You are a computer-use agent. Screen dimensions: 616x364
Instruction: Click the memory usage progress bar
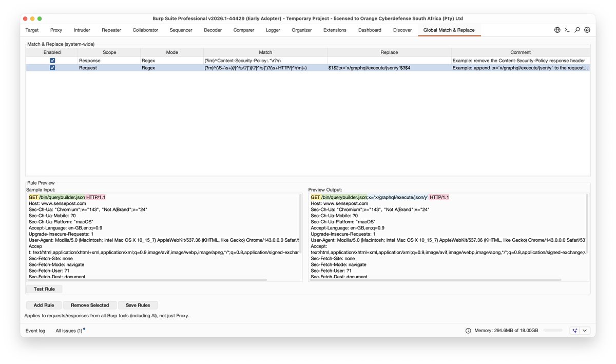pos(553,331)
